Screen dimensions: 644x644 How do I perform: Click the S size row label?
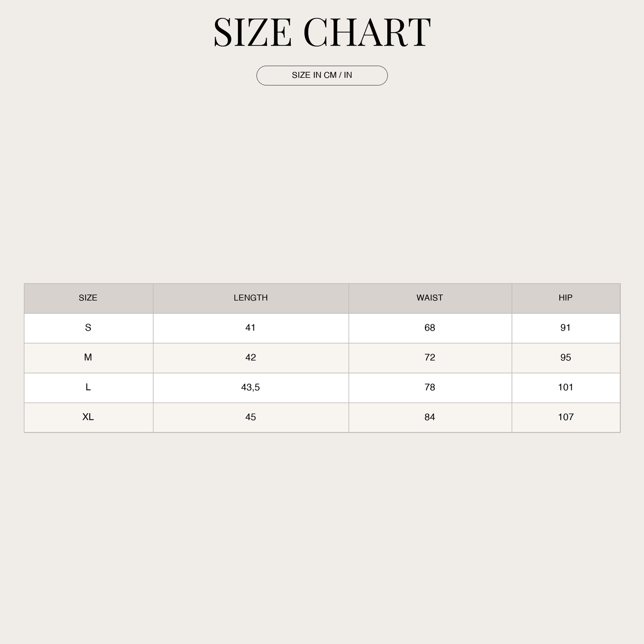(x=88, y=328)
